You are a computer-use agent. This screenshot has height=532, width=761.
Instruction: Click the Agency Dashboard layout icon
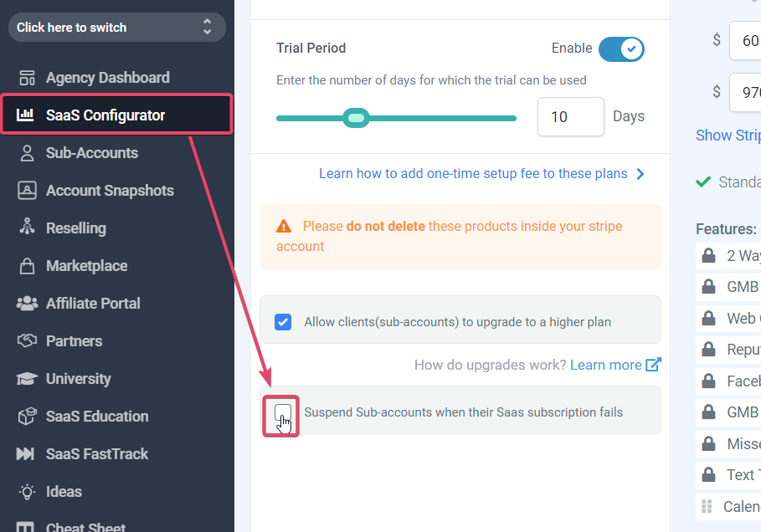[x=27, y=78]
